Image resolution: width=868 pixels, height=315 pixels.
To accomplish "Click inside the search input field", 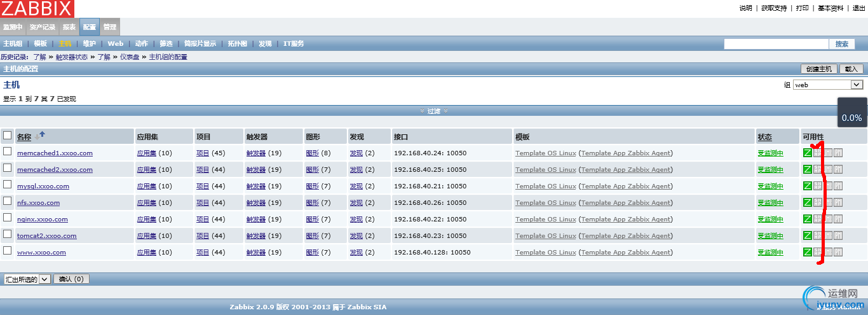I will pos(776,44).
